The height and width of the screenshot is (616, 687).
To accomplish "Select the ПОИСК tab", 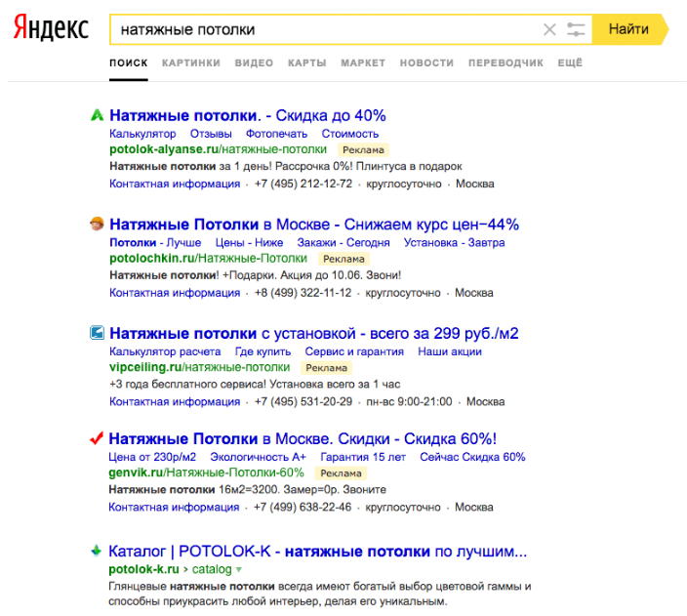I will coord(129,63).
